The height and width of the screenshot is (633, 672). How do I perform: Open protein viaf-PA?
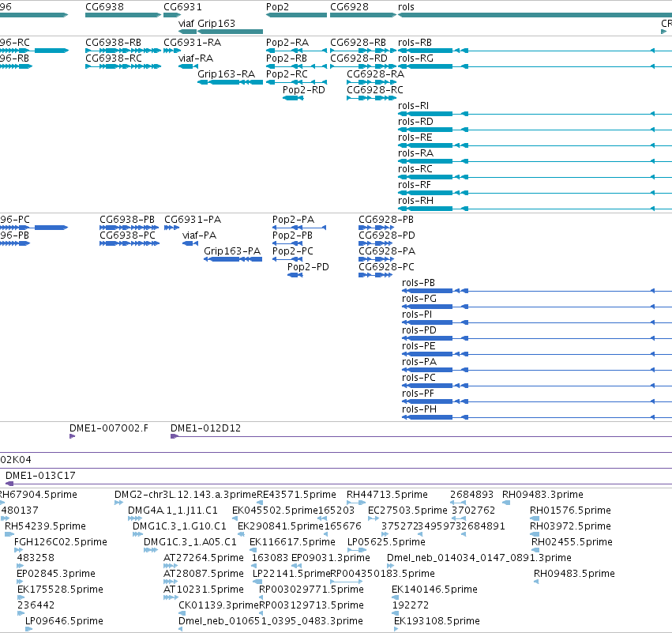pyautogui.click(x=199, y=235)
